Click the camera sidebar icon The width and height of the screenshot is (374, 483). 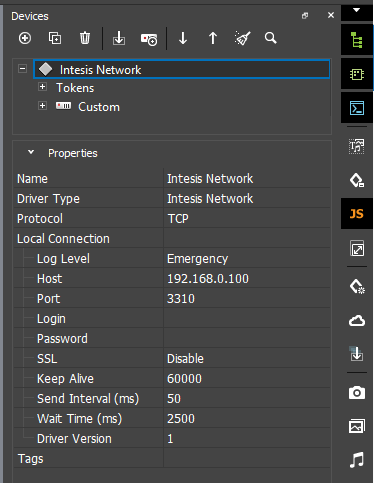click(x=357, y=393)
